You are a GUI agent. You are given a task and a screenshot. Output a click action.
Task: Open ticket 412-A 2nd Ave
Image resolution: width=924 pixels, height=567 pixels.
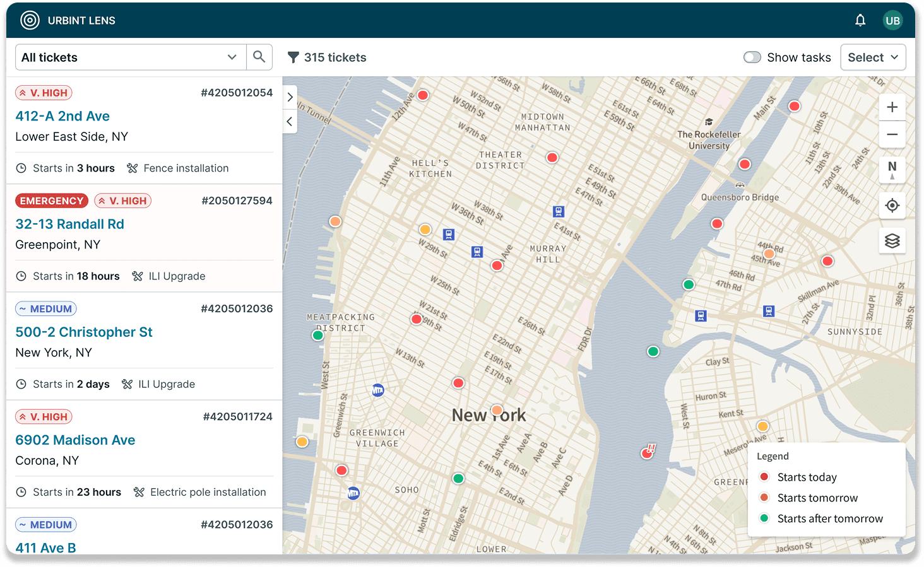tap(62, 116)
